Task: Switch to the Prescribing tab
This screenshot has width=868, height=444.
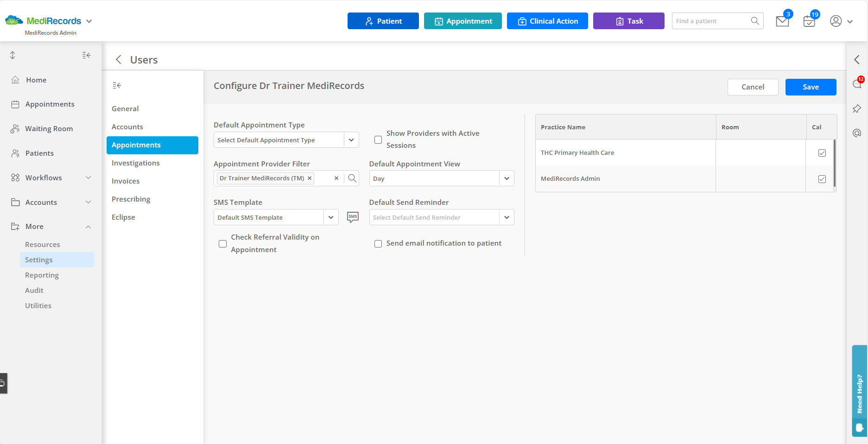Action: click(131, 199)
